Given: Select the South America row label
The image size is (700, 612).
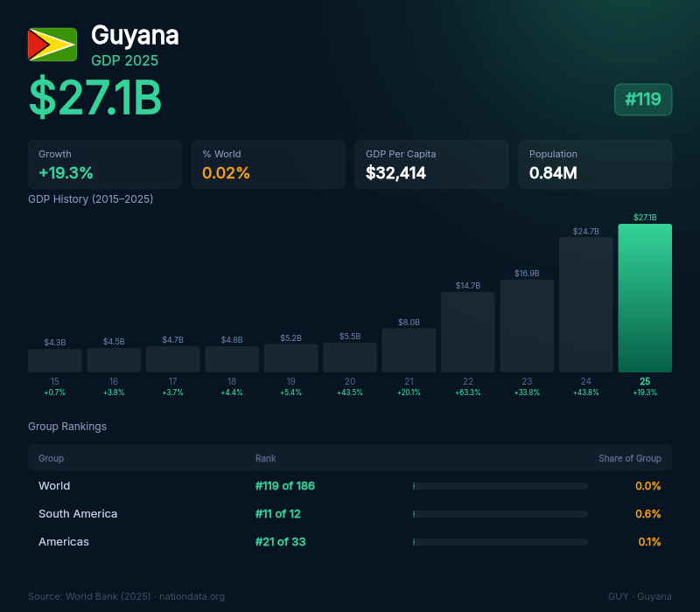Looking at the screenshot, I should click(x=78, y=514).
